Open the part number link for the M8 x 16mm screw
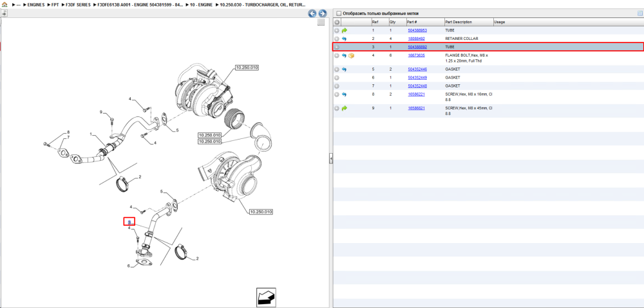The image size is (644, 308). pos(416,95)
